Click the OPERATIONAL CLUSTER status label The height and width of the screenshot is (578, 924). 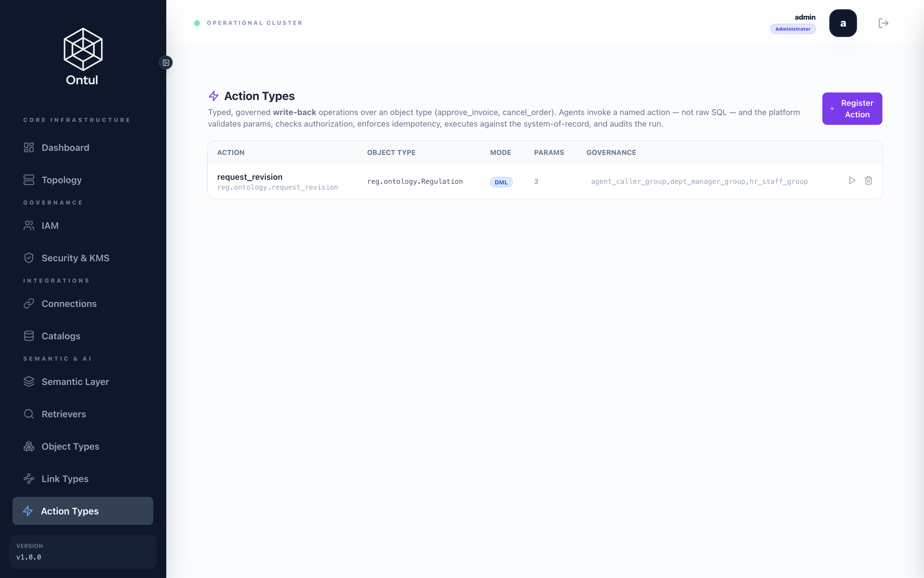tap(255, 23)
